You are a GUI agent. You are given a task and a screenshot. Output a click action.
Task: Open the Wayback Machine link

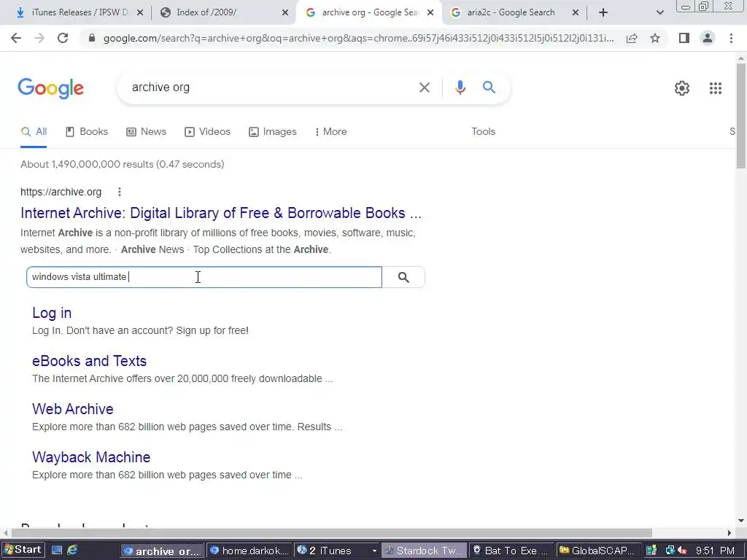[91, 457]
